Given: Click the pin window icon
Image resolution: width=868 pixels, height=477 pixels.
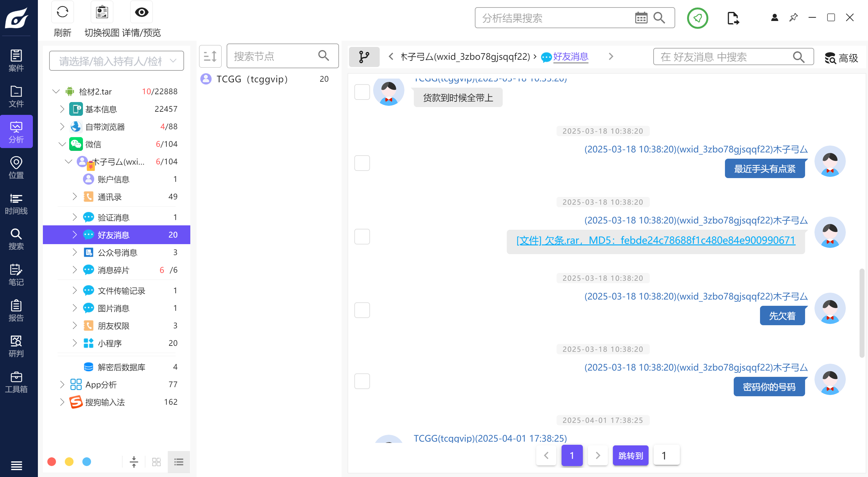Looking at the screenshot, I should (x=793, y=18).
